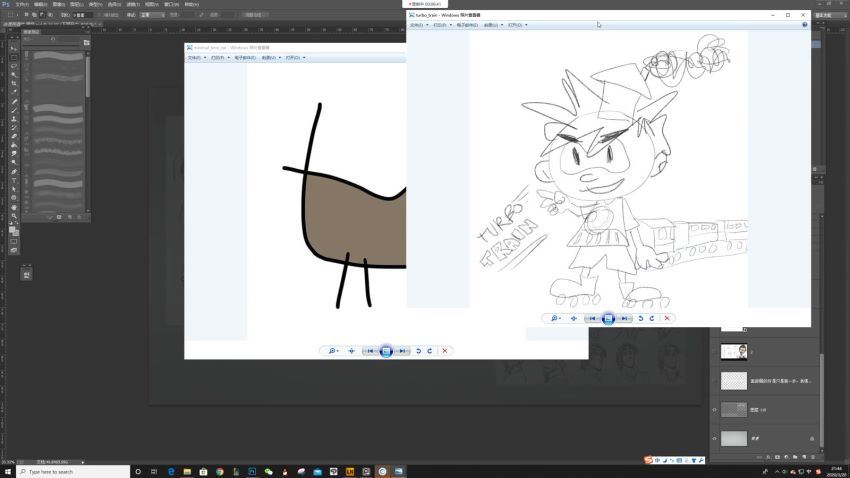Open the Style dropdown in options bar
Screen dimensions: 850x478
[152, 15]
